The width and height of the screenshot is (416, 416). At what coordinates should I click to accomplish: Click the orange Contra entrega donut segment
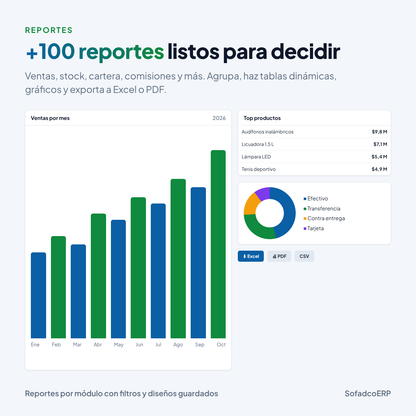pyautogui.click(x=251, y=203)
